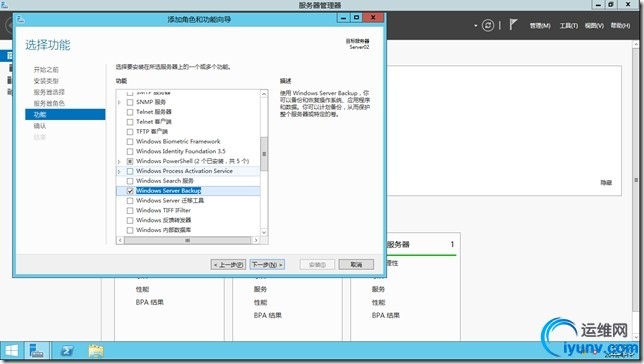Enable Windows Biometric Framework checkbox
Image resolution: width=644 pixels, height=364 pixels.
point(130,141)
